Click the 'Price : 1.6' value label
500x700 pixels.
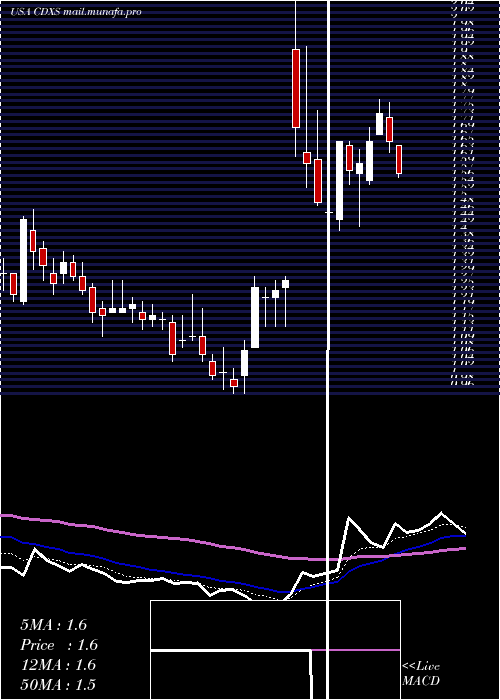pyautogui.click(x=58, y=645)
